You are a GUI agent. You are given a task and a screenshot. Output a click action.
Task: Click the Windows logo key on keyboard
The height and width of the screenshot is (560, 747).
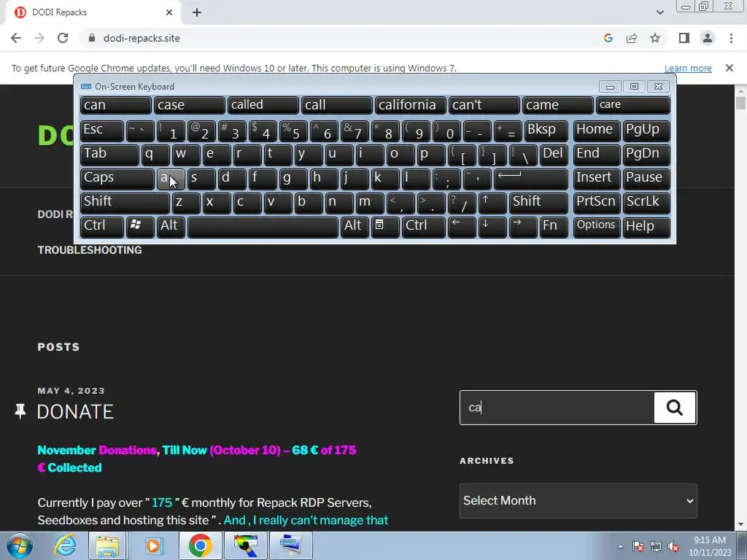tap(139, 227)
